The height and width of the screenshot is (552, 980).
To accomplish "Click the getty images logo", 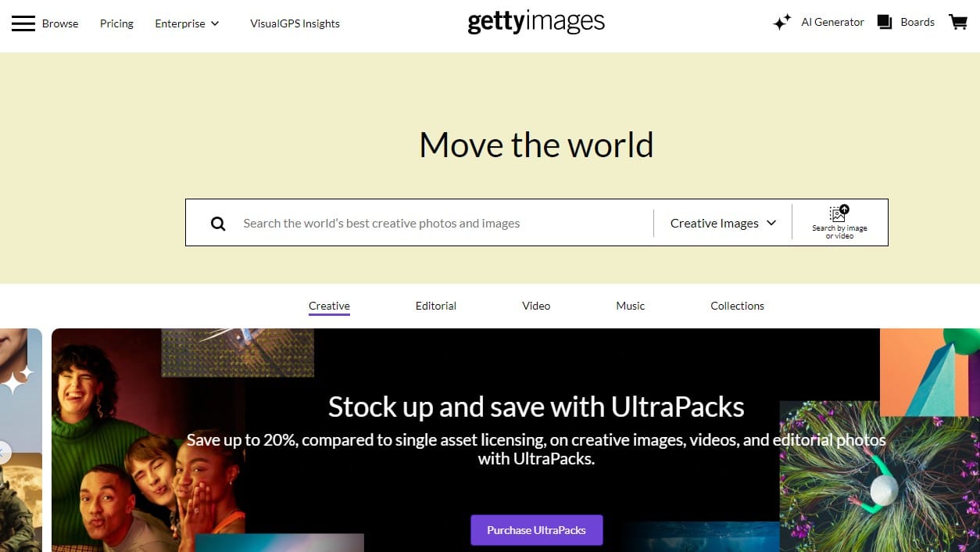I will coord(536,22).
